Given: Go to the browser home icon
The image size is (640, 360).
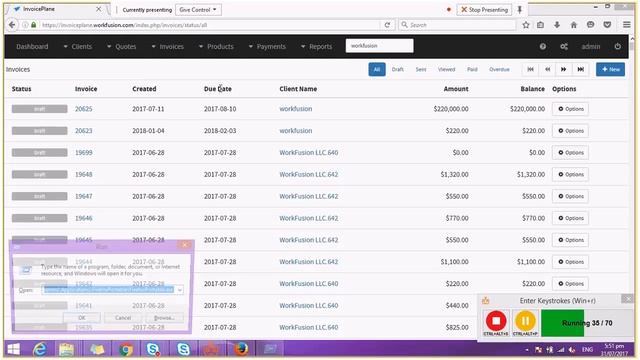Looking at the screenshot, I should pos(573,25).
